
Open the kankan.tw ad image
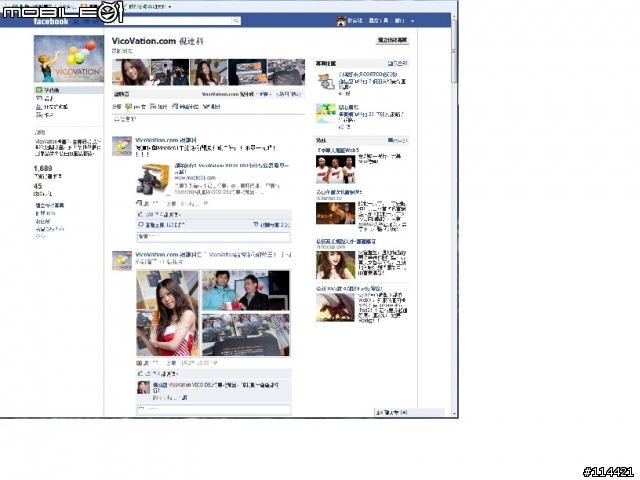pos(336,213)
